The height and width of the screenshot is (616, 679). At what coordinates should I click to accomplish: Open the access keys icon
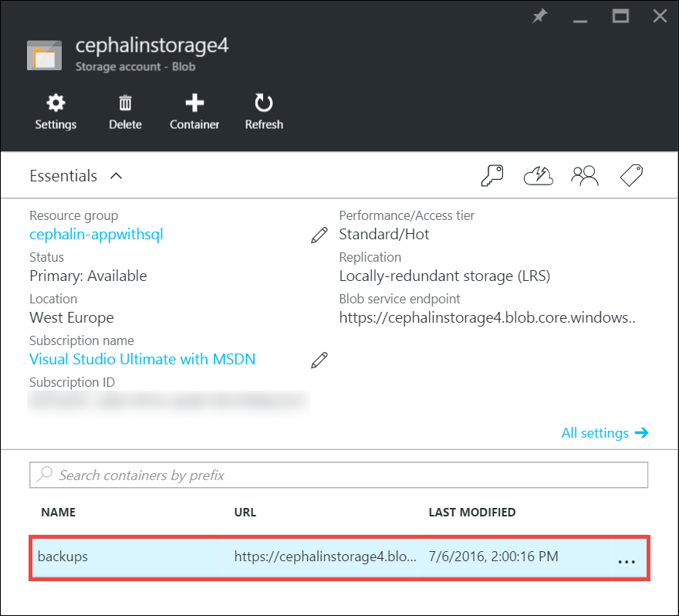(492, 176)
